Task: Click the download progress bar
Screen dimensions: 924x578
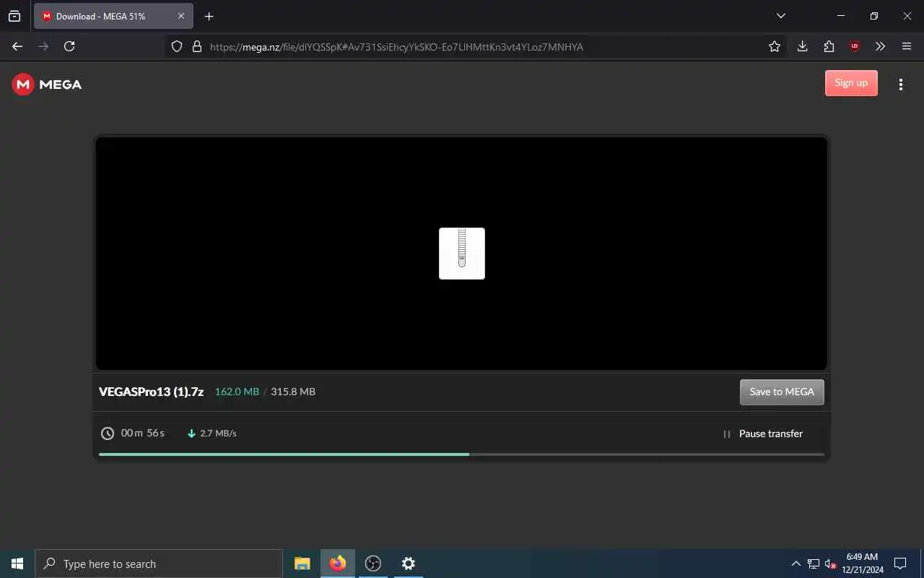Action: [461, 454]
